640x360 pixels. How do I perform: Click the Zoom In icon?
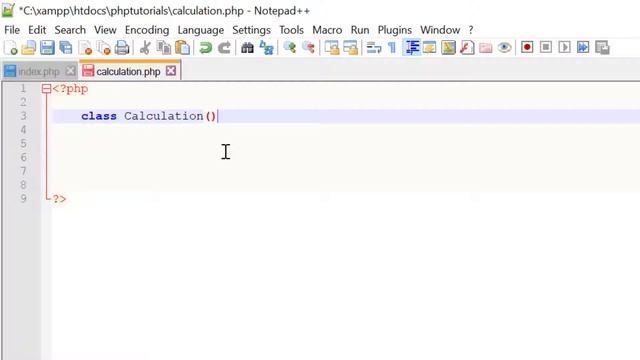(289, 48)
